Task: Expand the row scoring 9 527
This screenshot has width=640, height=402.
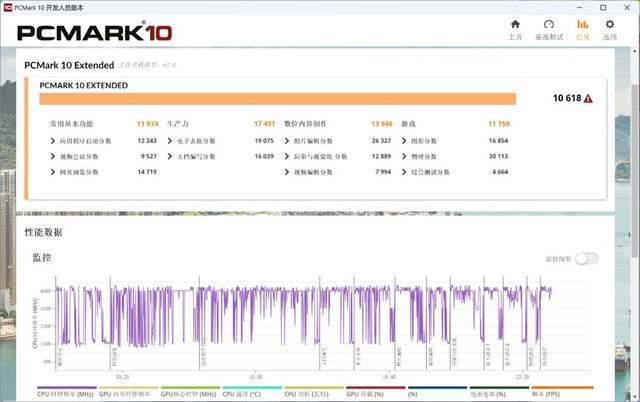Action: pos(53,156)
